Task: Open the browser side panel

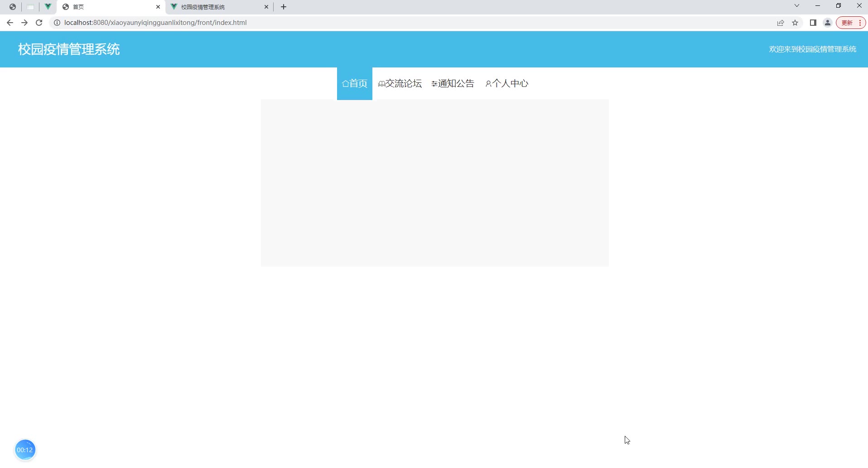Action: click(x=813, y=23)
